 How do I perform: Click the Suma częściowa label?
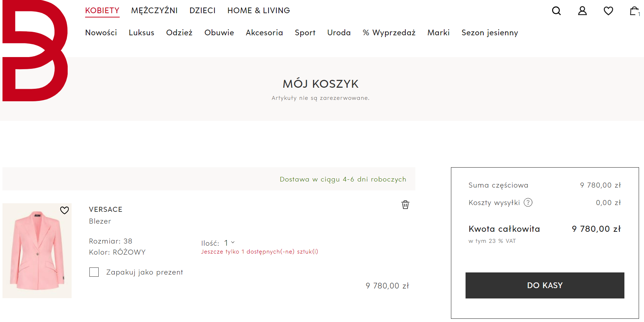coord(498,185)
